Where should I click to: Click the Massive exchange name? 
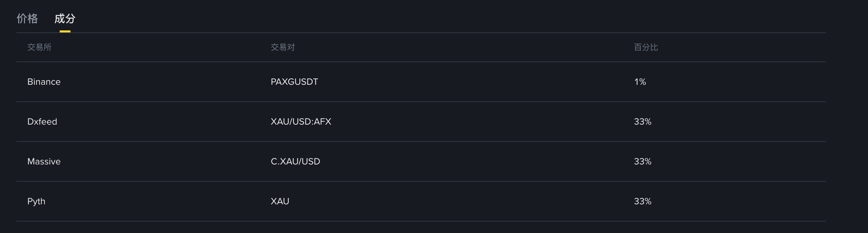pos(44,161)
